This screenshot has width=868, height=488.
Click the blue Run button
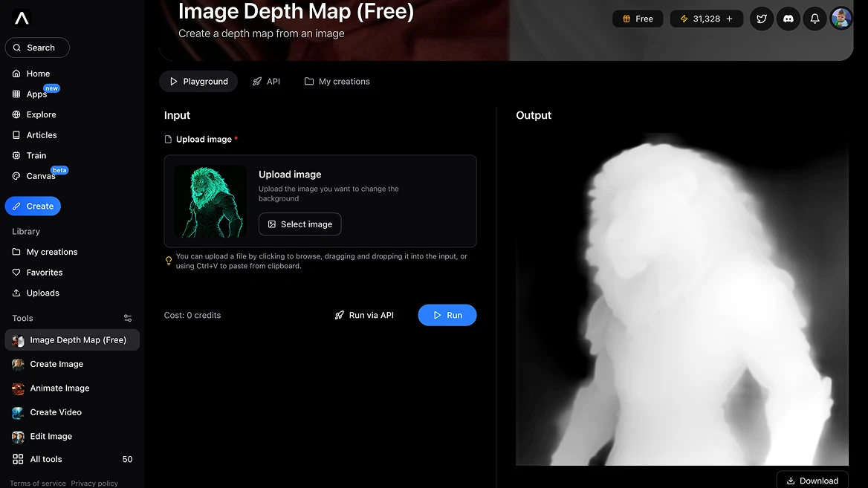click(447, 316)
